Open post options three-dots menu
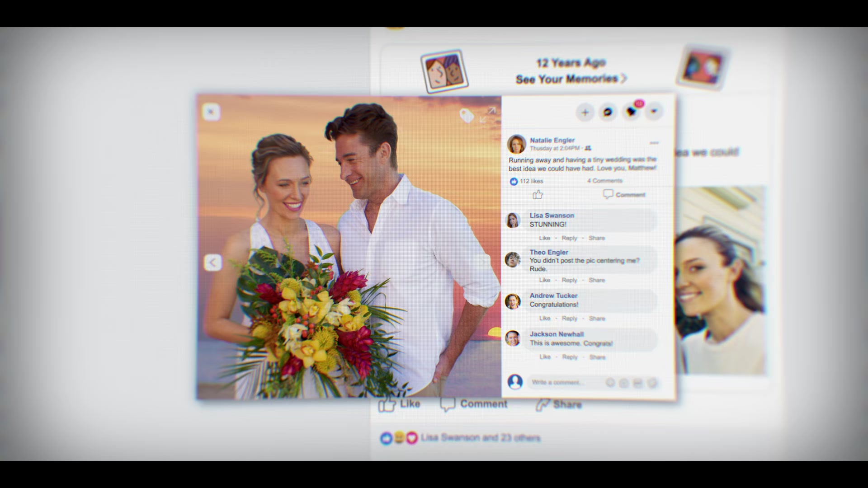Image resolution: width=868 pixels, height=488 pixels. point(654,143)
